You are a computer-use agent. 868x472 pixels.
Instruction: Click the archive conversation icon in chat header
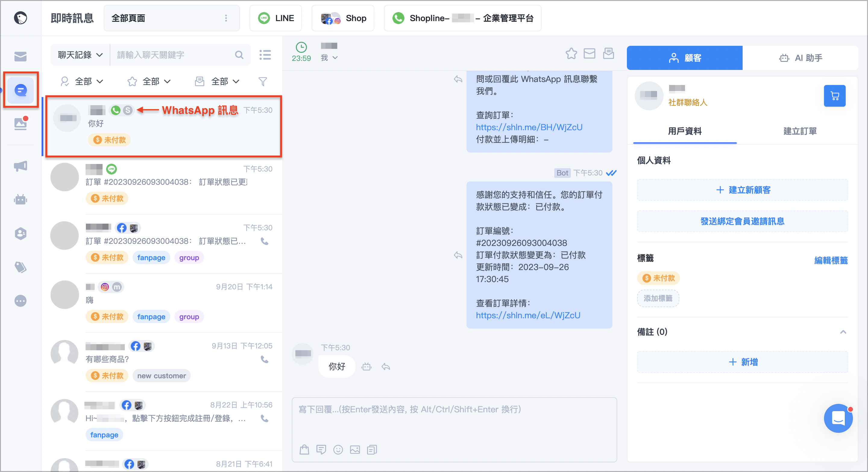pos(608,54)
